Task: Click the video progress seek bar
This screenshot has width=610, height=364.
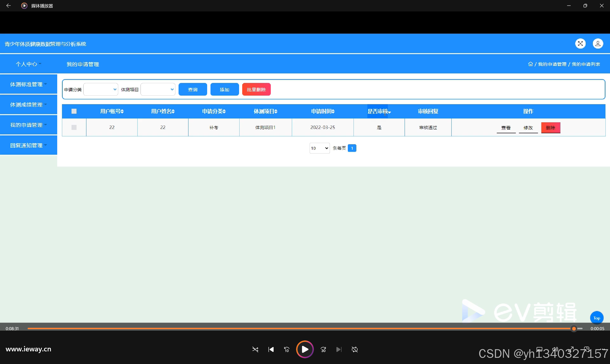Action: 294,328
